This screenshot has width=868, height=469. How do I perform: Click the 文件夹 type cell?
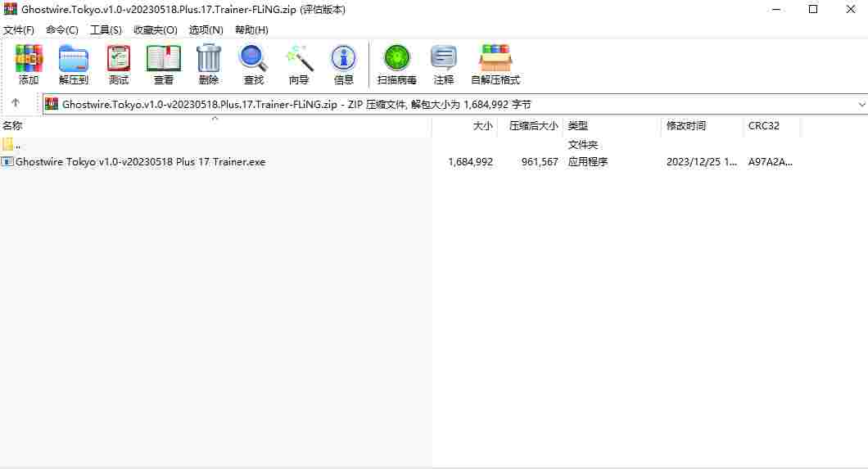click(x=583, y=145)
